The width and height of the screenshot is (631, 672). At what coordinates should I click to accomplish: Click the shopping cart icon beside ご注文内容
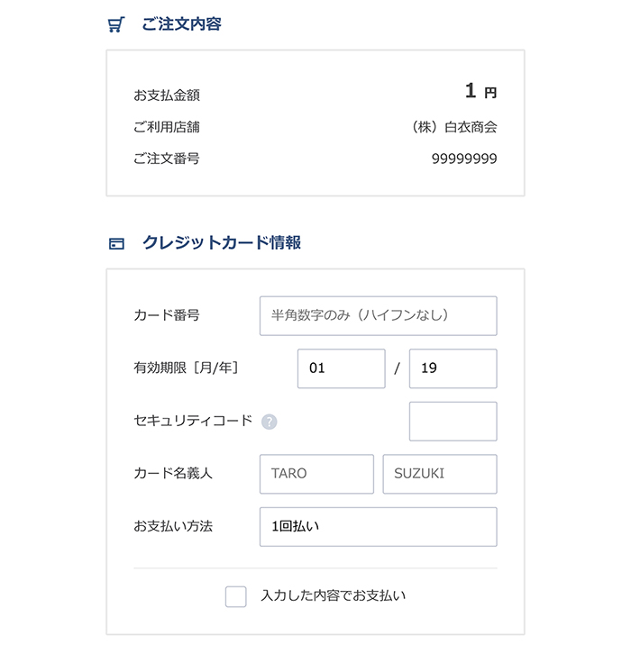(x=115, y=24)
